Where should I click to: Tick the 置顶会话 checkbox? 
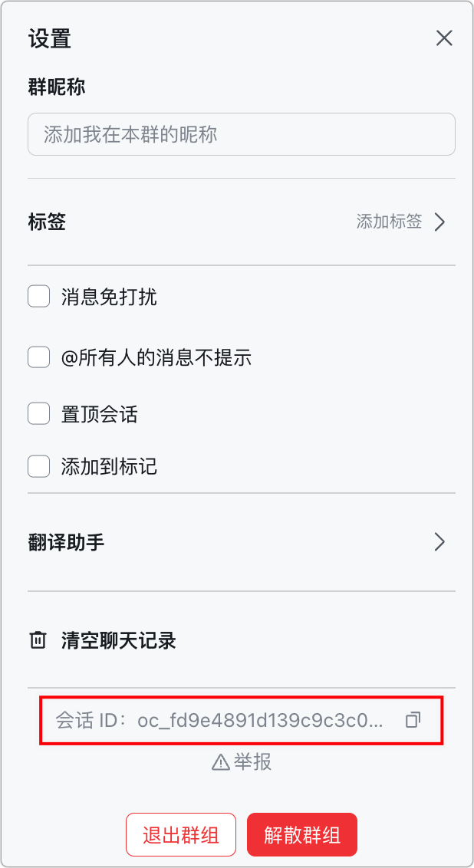click(39, 415)
